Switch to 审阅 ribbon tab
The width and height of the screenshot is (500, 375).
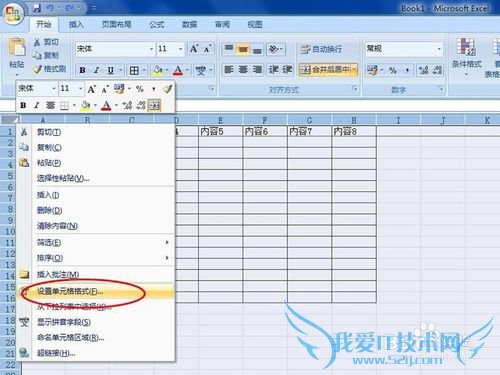coord(222,24)
